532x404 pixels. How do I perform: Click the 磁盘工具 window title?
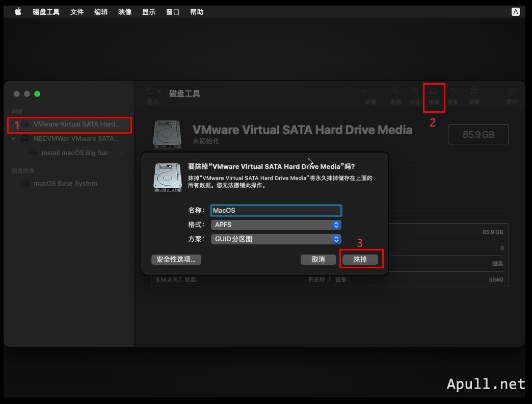184,93
